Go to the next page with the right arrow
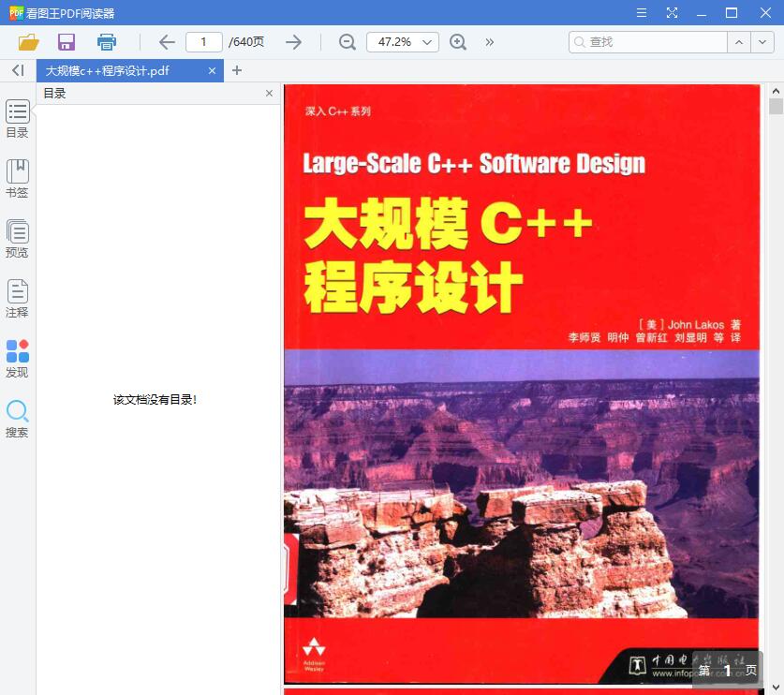784x695 pixels. pyautogui.click(x=293, y=42)
